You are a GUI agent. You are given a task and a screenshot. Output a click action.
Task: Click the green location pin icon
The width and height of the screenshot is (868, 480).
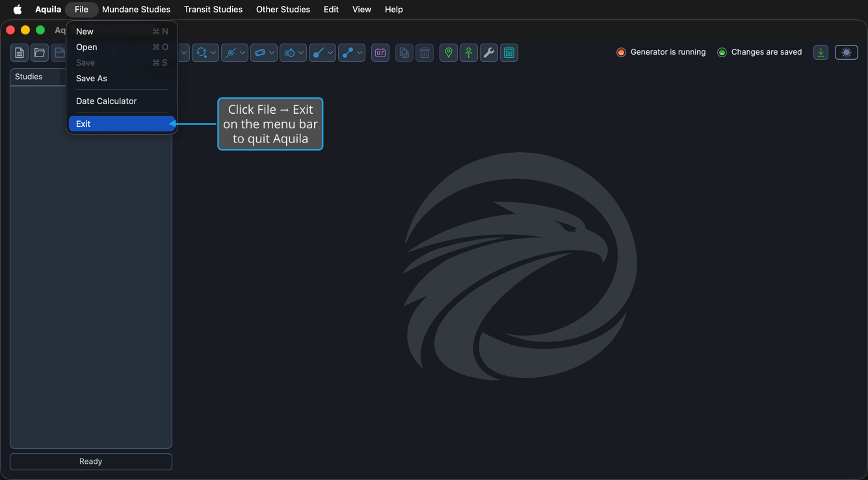click(x=449, y=53)
